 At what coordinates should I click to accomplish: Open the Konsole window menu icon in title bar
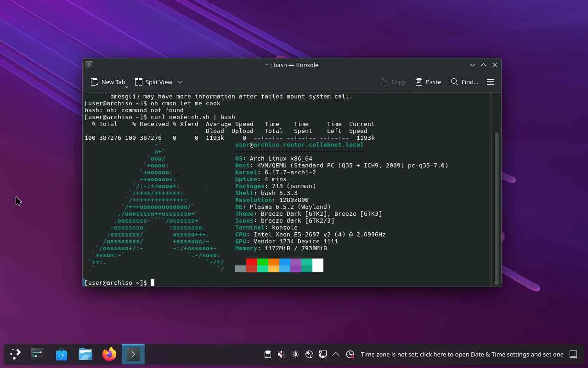click(89, 65)
